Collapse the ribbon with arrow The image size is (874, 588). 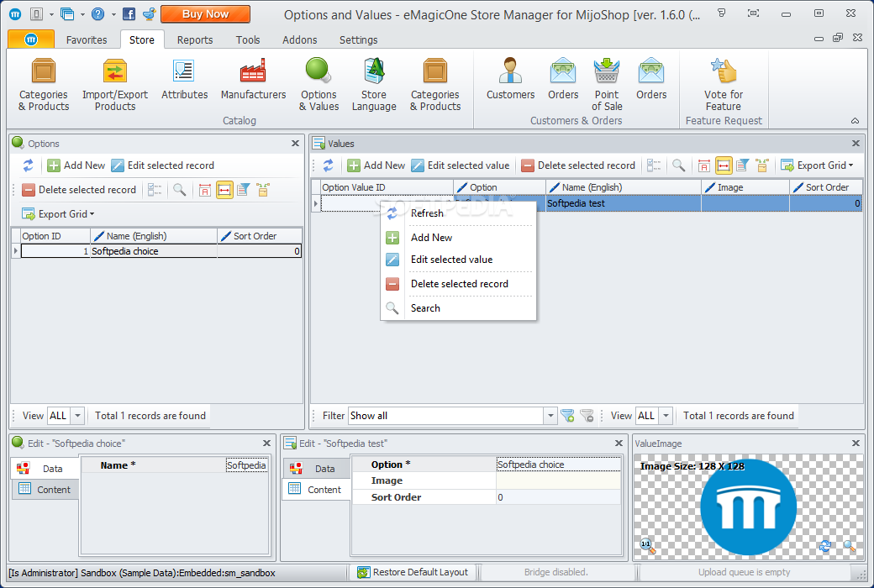click(855, 121)
